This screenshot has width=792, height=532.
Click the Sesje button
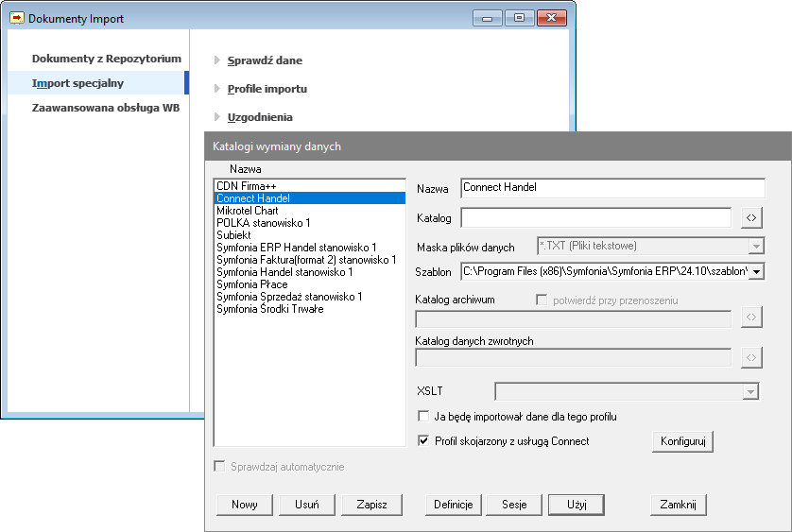(x=514, y=505)
